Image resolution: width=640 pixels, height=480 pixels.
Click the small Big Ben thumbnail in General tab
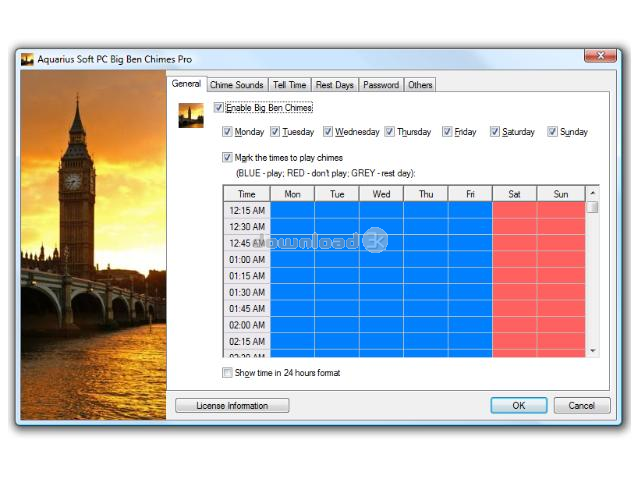point(191,115)
